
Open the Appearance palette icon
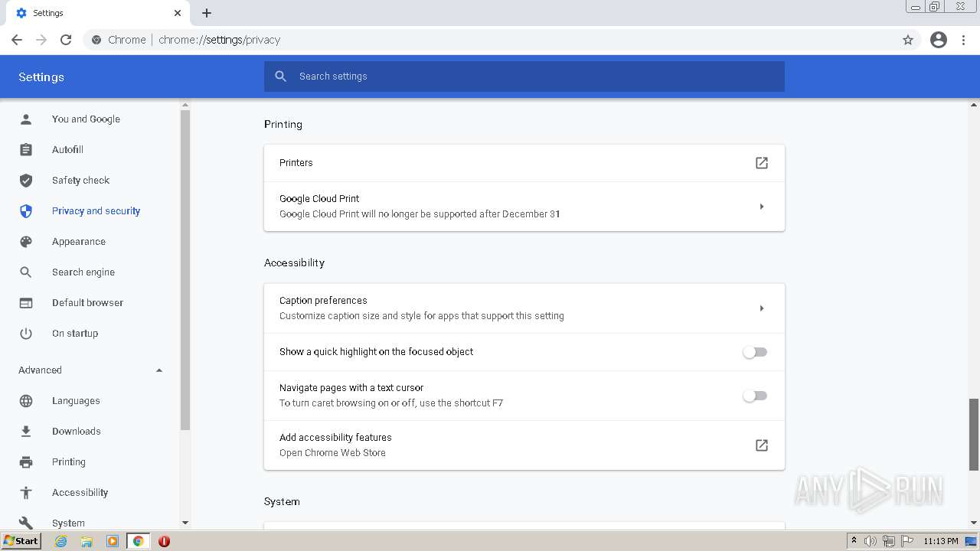tap(26, 241)
